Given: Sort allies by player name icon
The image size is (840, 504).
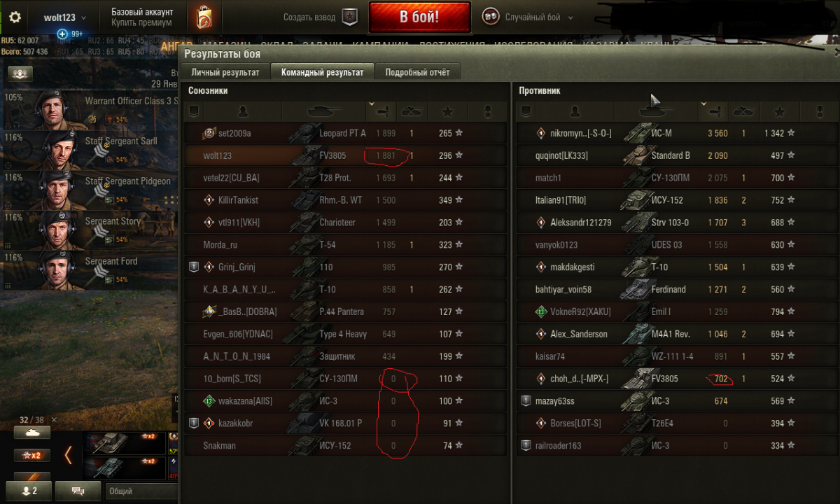Looking at the screenshot, I should click(x=242, y=111).
